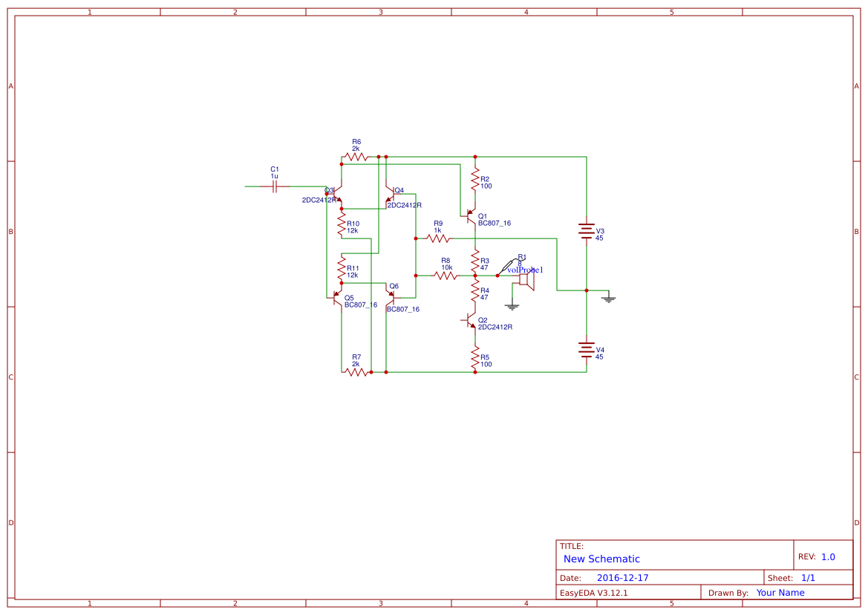Click the 2016-12-17 date field

622,578
